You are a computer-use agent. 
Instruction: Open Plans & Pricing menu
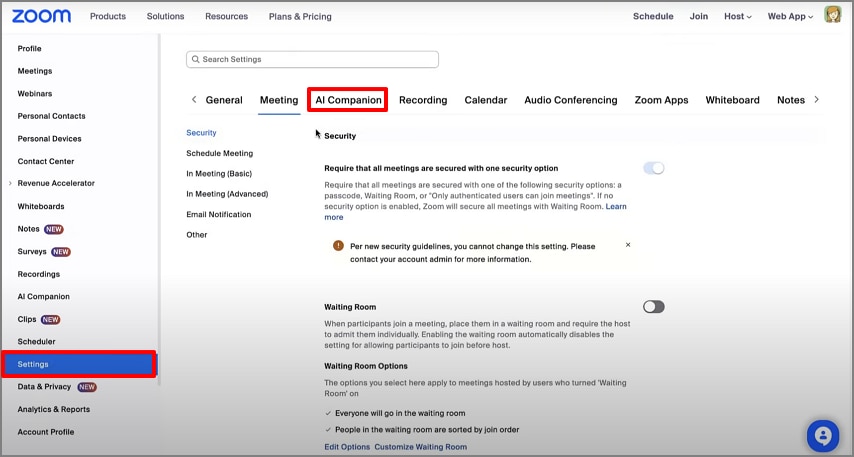click(x=300, y=16)
